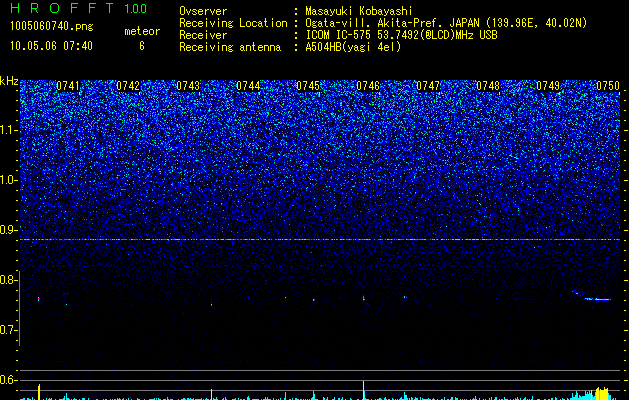Select the Ogata-vill. Akita-Pref. JAPAN location text
Viewport: 629px width, 400px height.
tap(446, 23)
